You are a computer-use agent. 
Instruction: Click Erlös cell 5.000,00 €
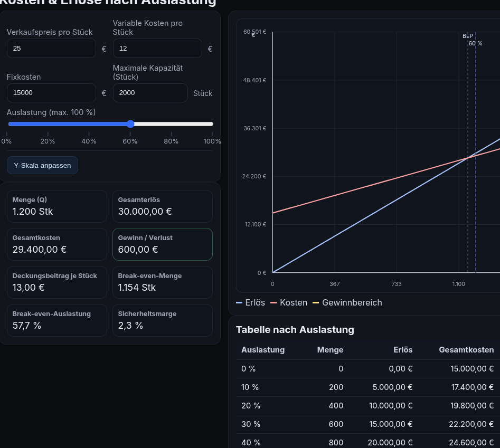(392, 387)
